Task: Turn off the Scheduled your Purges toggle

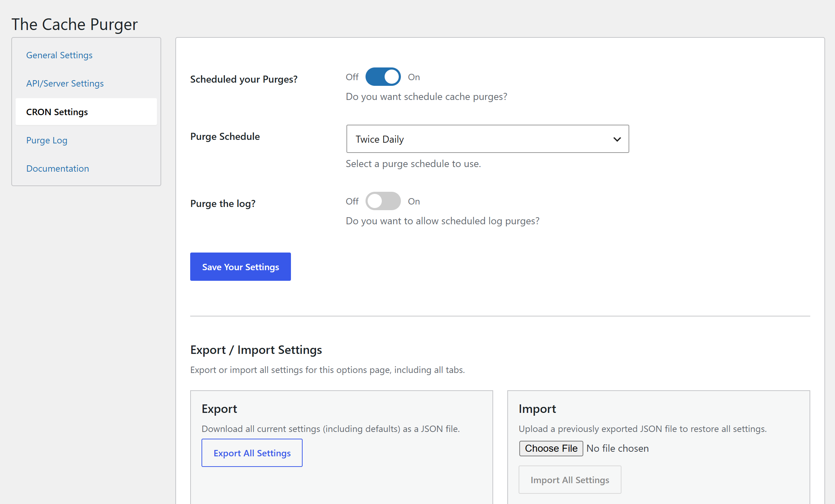Action: (x=383, y=77)
